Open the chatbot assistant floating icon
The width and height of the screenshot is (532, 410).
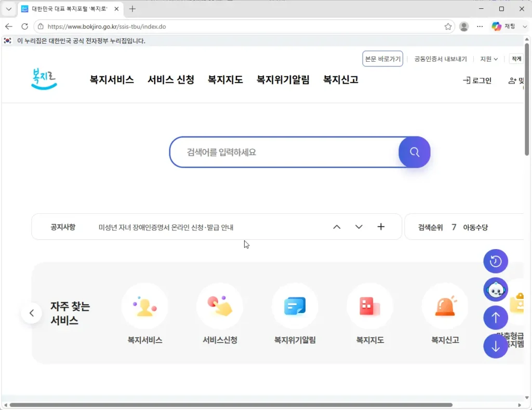pyautogui.click(x=495, y=290)
